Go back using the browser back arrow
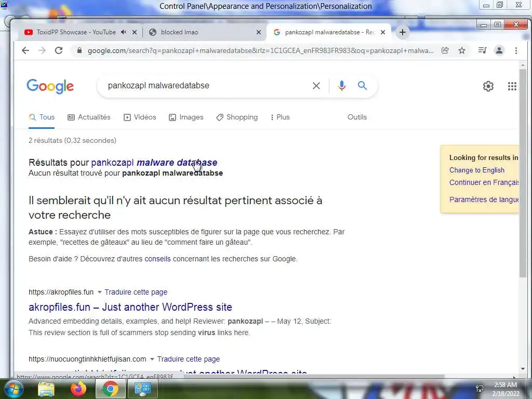The width and height of the screenshot is (532, 399). (25, 50)
